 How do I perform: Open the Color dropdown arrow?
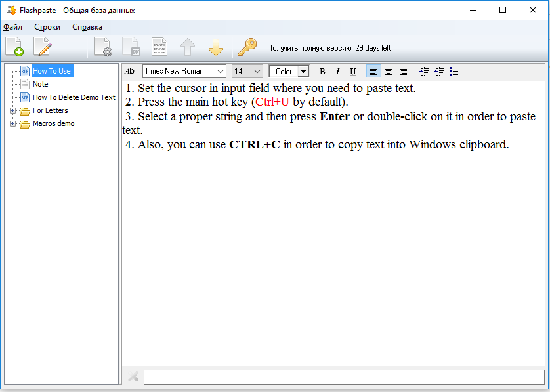303,72
